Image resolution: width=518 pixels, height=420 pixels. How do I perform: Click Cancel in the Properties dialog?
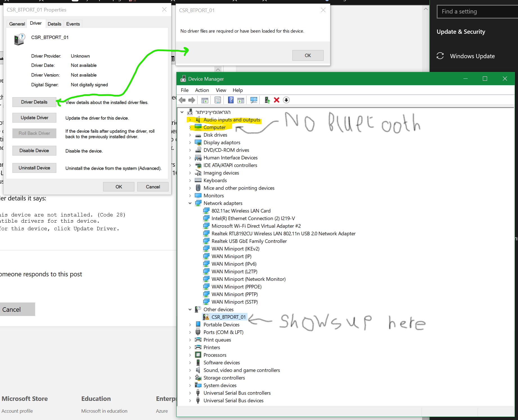point(153,187)
